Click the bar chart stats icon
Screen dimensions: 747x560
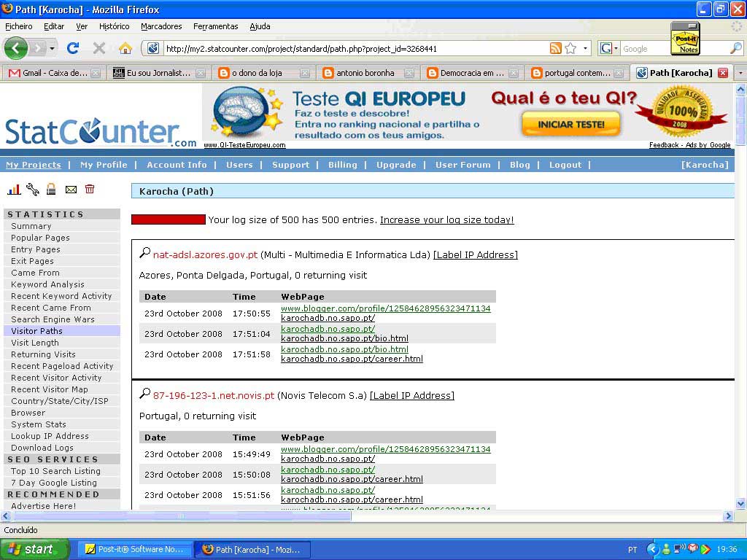tap(14, 190)
